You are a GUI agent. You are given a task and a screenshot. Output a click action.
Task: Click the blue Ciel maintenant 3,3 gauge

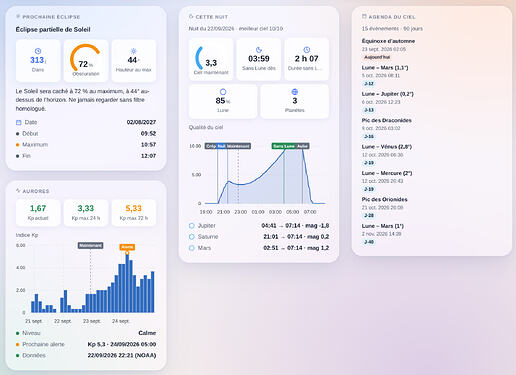click(199, 58)
